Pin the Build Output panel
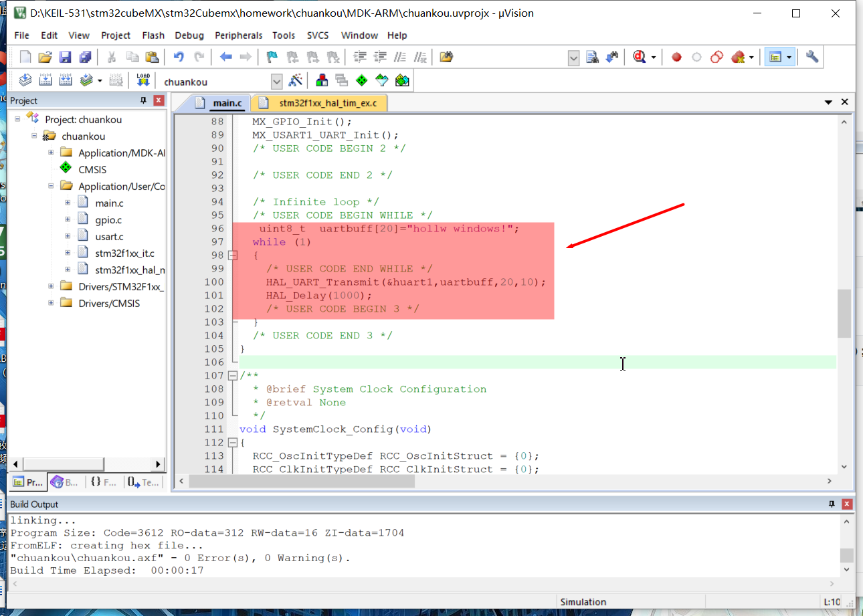The height and width of the screenshot is (616, 863). pyautogui.click(x=832, y=504)
